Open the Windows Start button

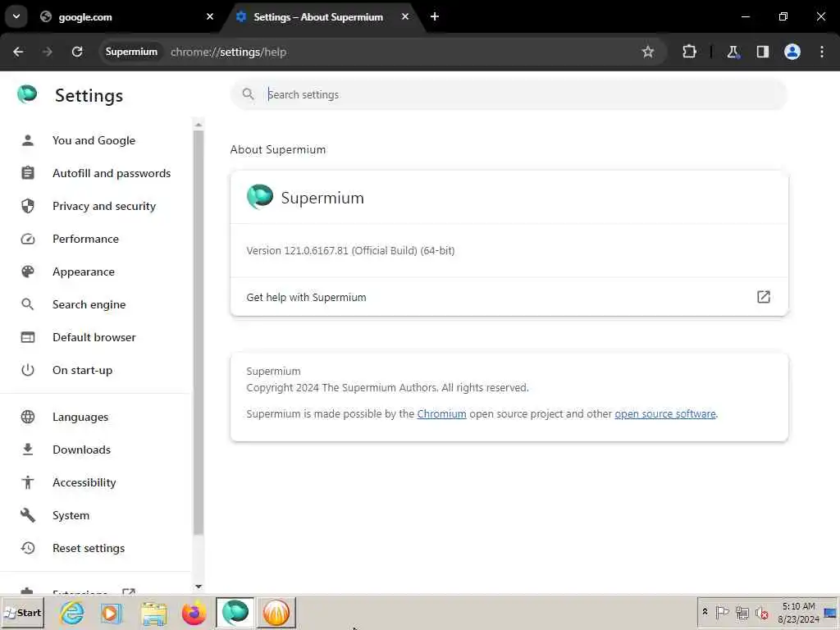tap(22, 613)
